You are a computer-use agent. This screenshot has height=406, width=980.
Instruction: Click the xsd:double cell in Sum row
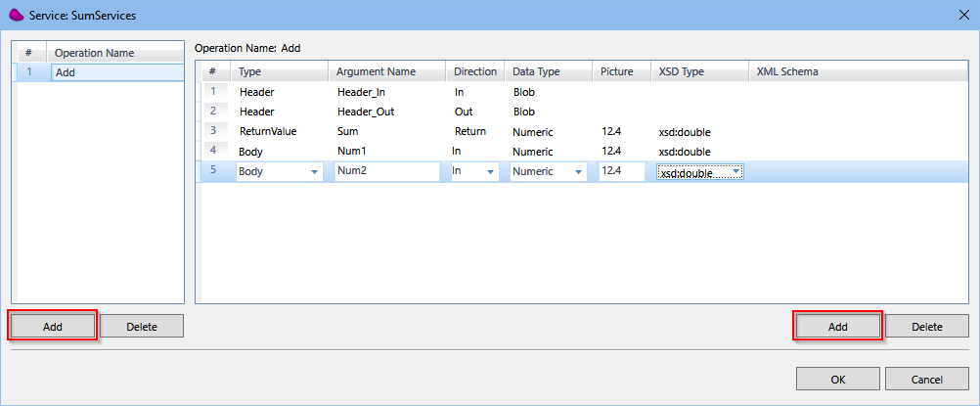tap(685, 133)
